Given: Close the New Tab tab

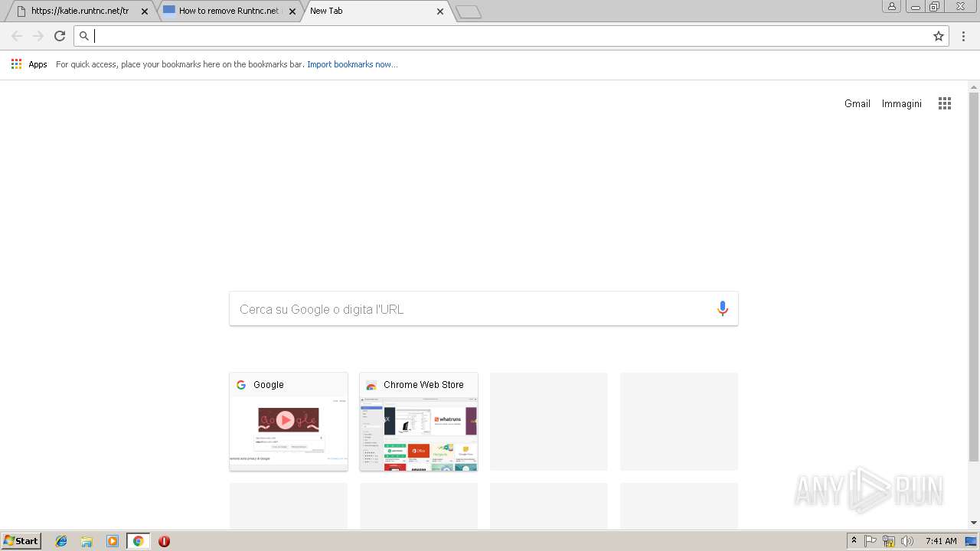Looking at the screenshot, I should pos(440,11).
